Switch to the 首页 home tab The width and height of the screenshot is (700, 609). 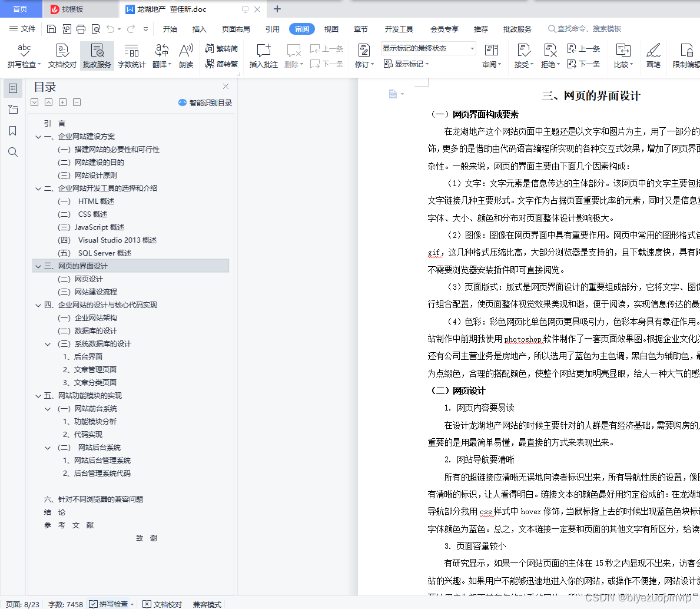coord(21,9)
